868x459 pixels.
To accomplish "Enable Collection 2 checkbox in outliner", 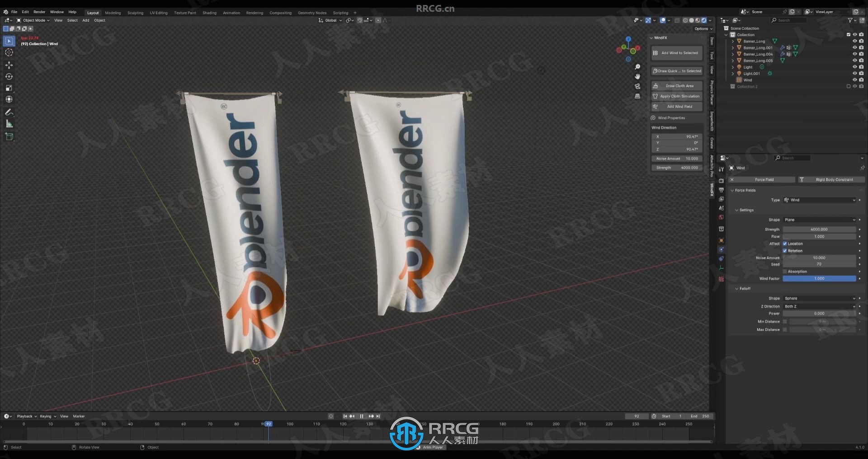I will [849, 87].
